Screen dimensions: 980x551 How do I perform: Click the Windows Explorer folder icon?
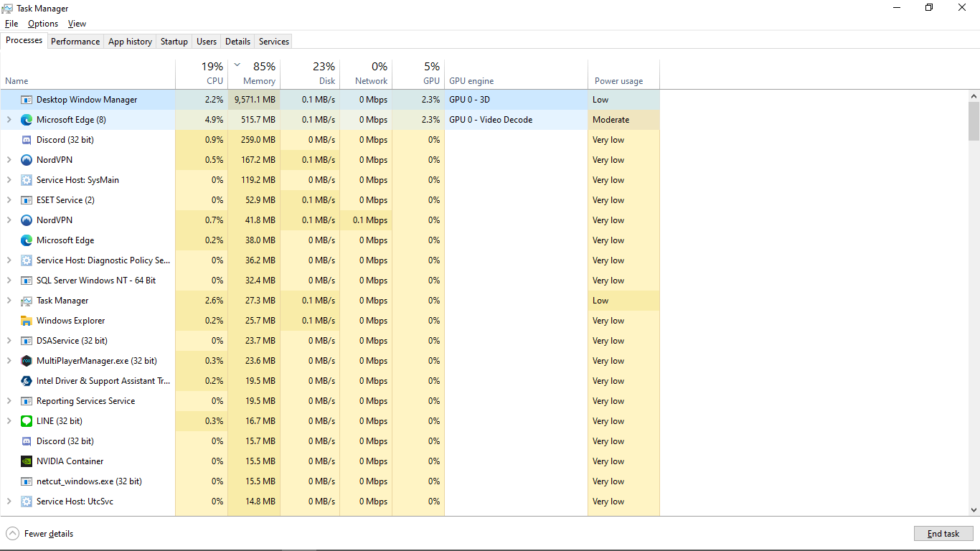(x=27, y=321)
